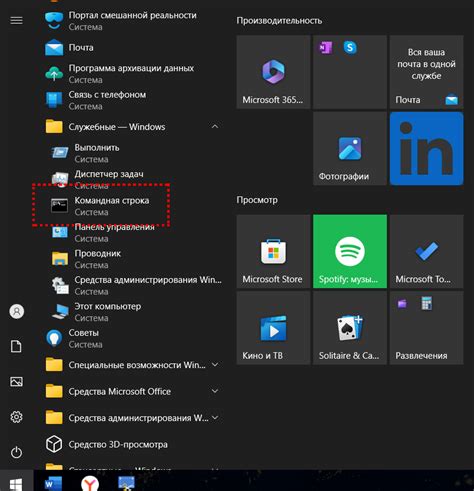Open the Почта live tile
Screen dimensions: 474x491
click(x=426, y=72)
